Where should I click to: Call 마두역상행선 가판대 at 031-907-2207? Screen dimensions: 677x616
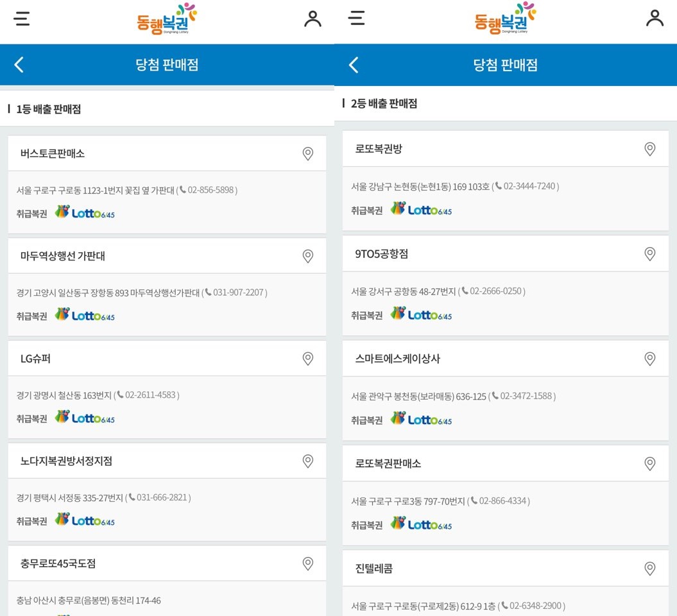(234, 292)
